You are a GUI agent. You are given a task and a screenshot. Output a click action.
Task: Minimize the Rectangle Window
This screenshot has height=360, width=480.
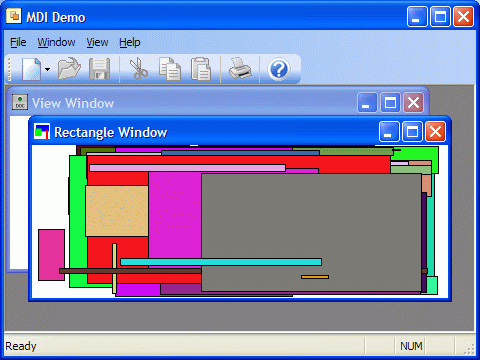pyautogui.click(x=389, y=132)
